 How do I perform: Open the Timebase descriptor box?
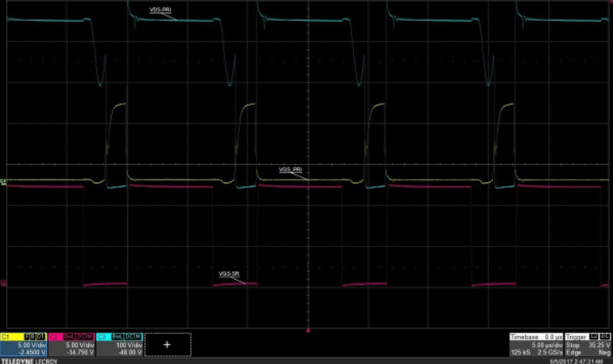point(536,345)
